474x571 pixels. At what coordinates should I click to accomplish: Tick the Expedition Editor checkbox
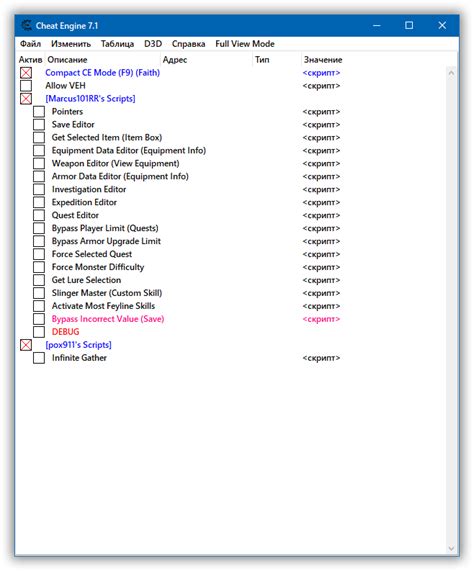[39, 202]
